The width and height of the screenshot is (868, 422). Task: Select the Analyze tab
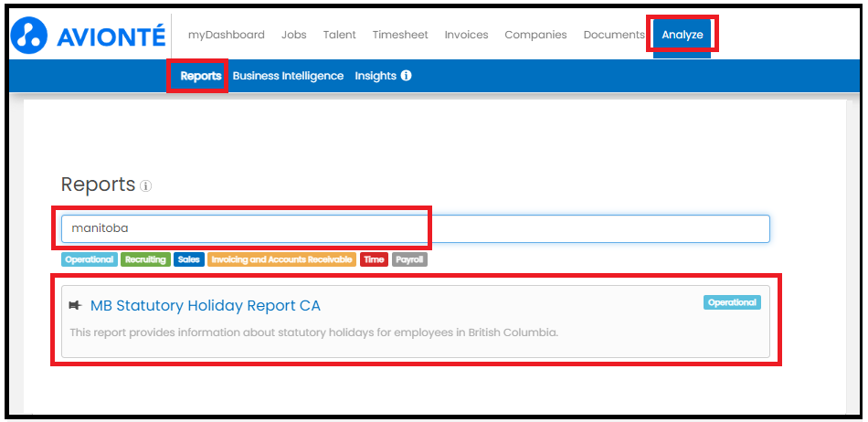tap(682, 36)
